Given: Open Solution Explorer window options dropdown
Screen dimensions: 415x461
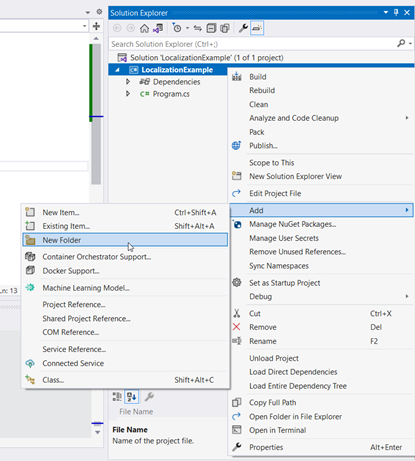Looking at the screenshot, I should click(386, 13).
